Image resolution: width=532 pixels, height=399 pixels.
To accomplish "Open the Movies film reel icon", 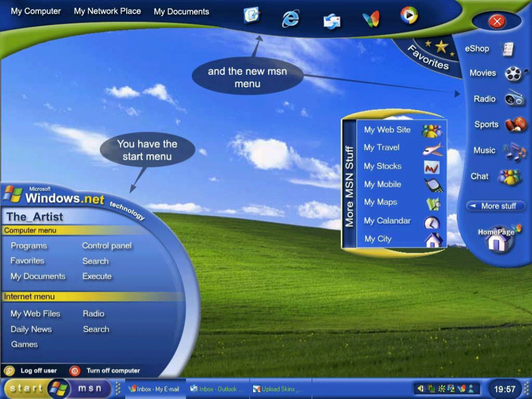I will pyautogui.click(x=514, y=74).
